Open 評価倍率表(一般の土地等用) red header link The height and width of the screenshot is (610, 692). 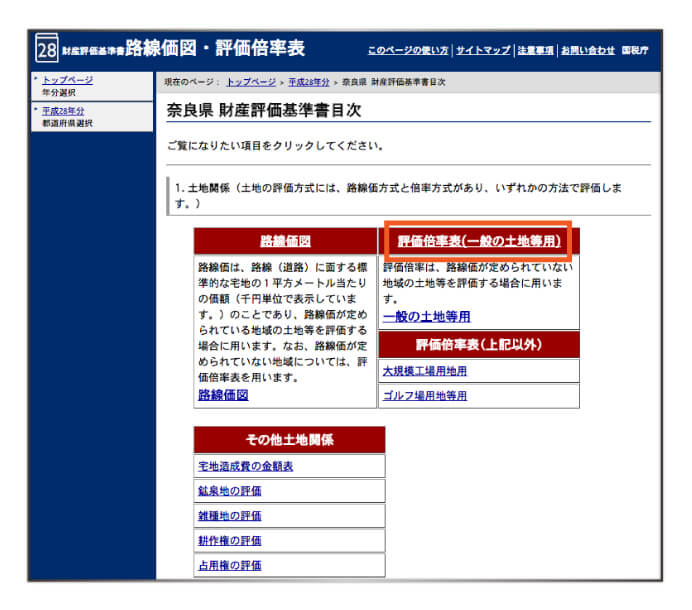(479, 241)
